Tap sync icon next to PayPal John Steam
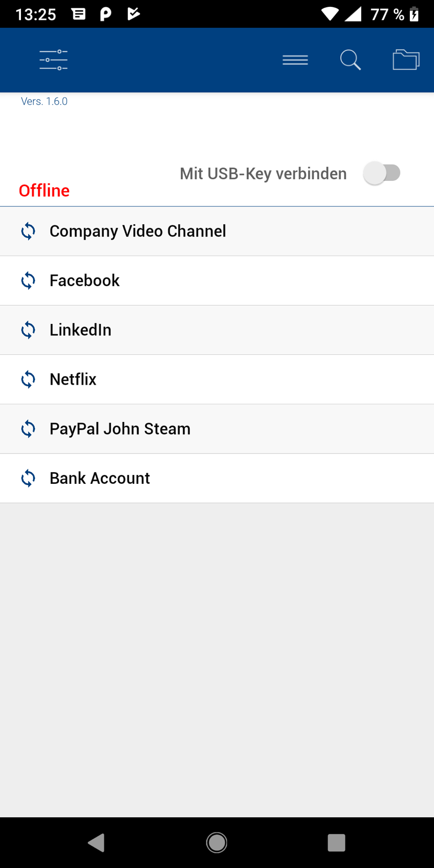Viewport: 434px width, 868px height. (x=28, y=429)
